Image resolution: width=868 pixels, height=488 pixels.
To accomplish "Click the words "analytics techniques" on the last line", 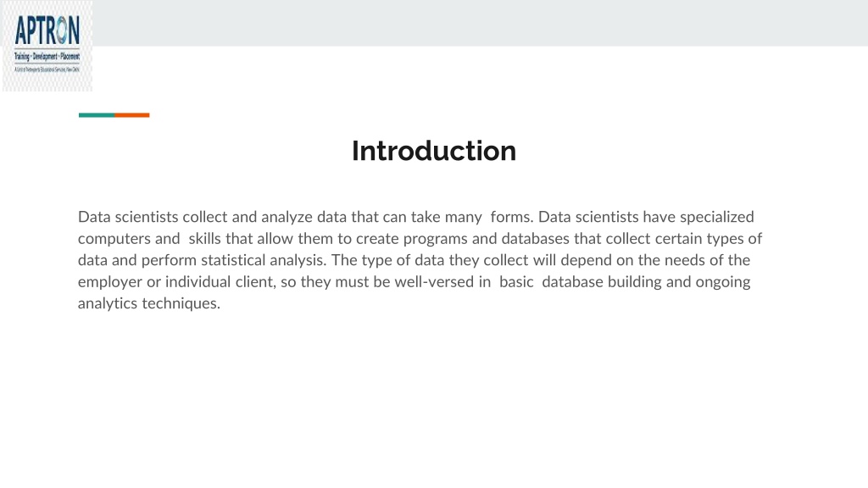I will 149,304.
